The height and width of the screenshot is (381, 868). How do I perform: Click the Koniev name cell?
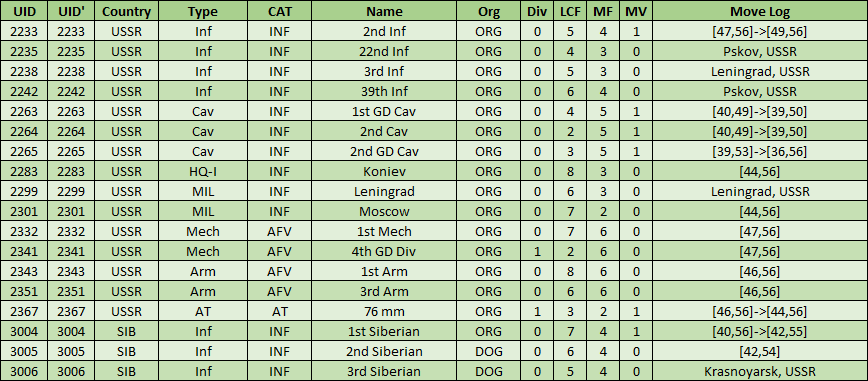point(384,171)
